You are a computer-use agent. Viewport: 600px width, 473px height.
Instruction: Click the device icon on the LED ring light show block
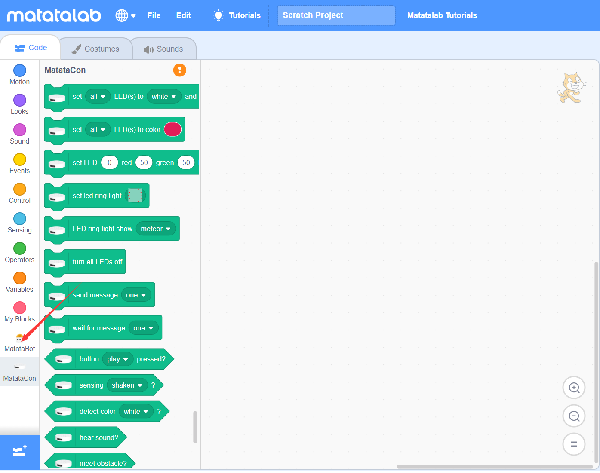[57, 230]
